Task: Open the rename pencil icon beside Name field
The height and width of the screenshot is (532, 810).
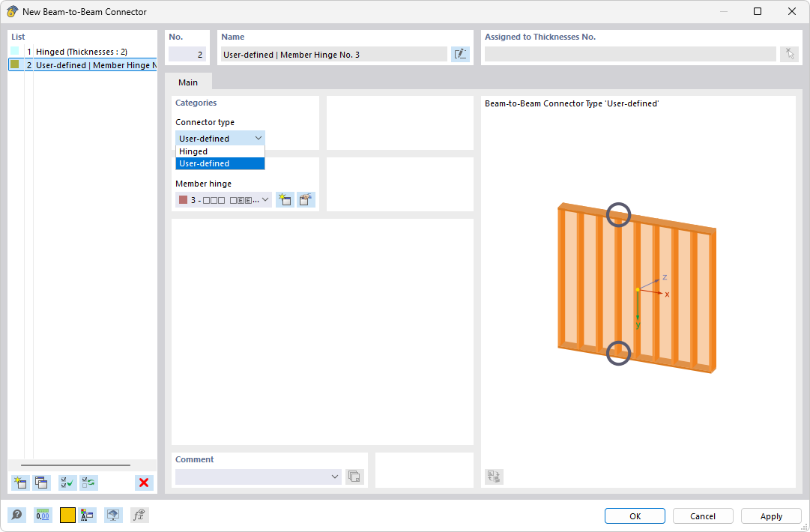Action: 460,53
